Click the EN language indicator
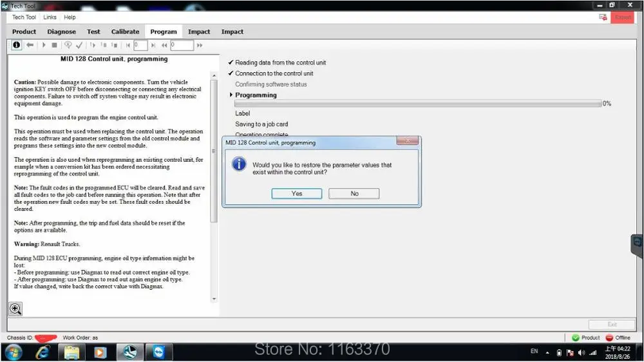 (534, 351)
